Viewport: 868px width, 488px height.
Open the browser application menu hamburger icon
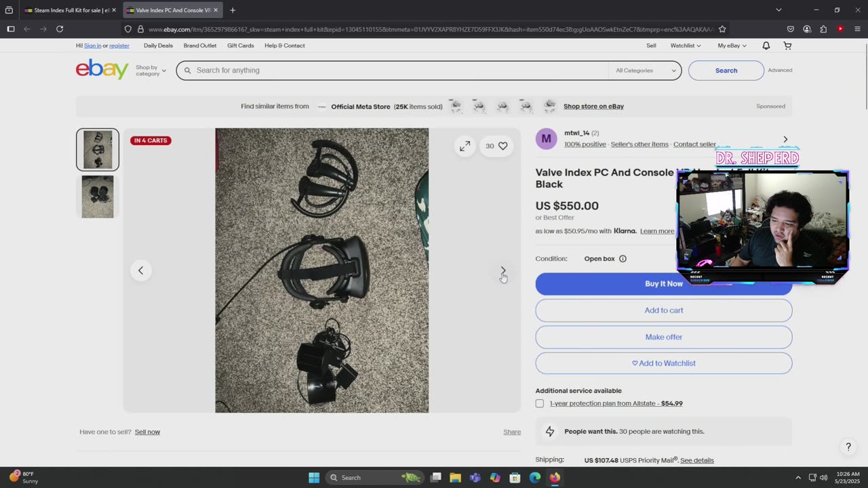(857, 29)
